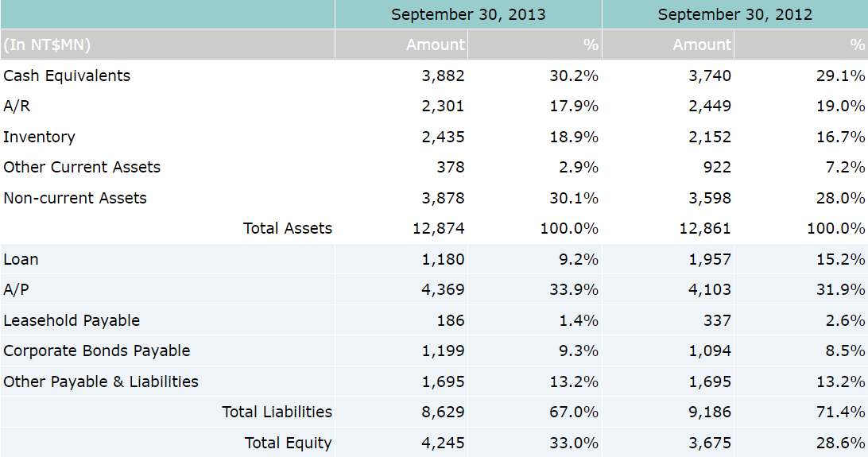Select the 2013 A/P amount 4,369
The width and height of the screenshot is (868, 457).
[x=443, y=290]
